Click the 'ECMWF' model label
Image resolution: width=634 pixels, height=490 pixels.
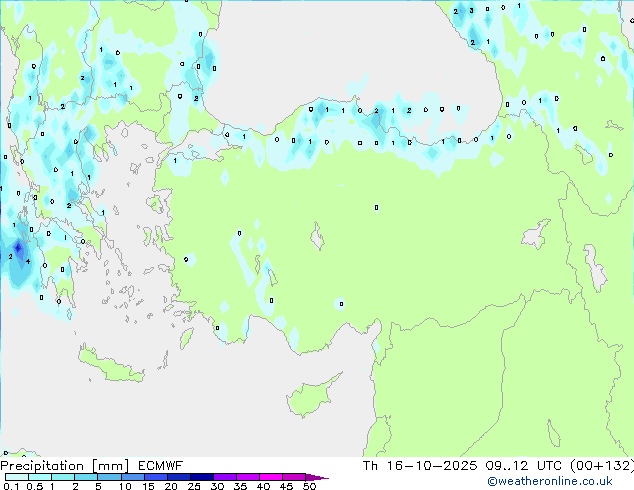pos(161,466)
